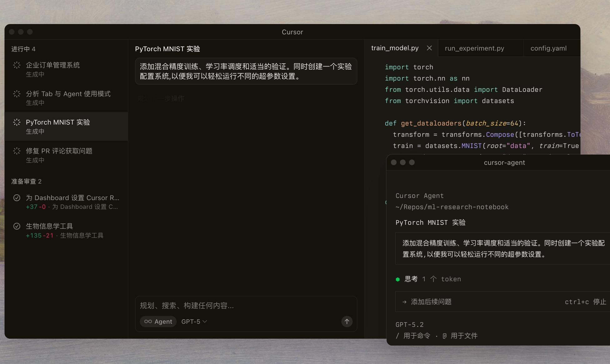Image resolution: width=610 pixels, height=364 pixels.
Task: Open the config.yaml tab
Action: click(x=548, y=48)
